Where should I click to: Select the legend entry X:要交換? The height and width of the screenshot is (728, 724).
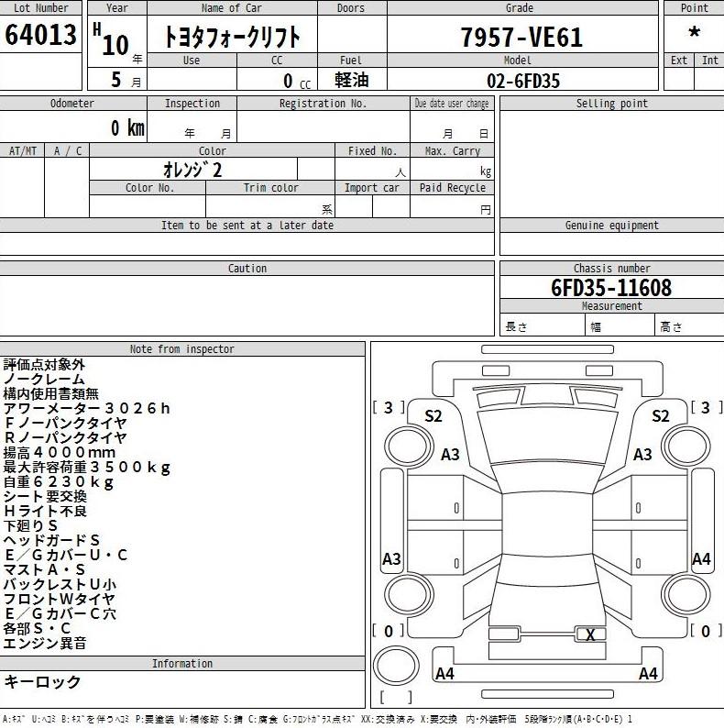pos(439,719)
